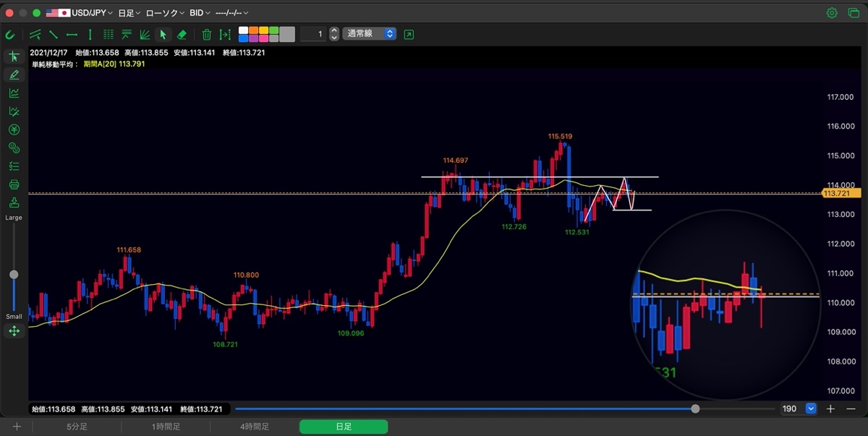
Task: Open the BID price type dropdown
Action: (x=200, y=13)
